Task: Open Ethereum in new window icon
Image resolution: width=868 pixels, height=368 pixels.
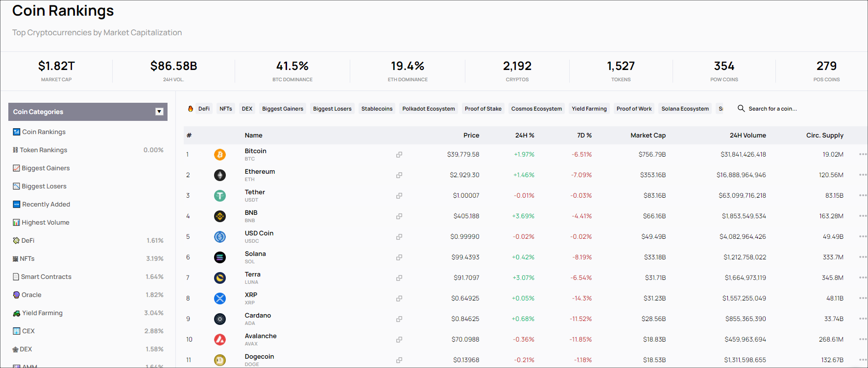Action: [399, 175]
